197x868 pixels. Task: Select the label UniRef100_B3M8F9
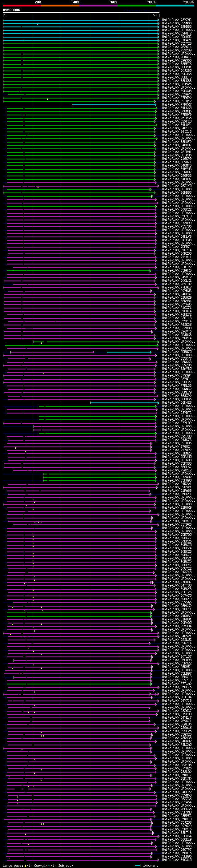pyautogui.click(x=177, y=142)
